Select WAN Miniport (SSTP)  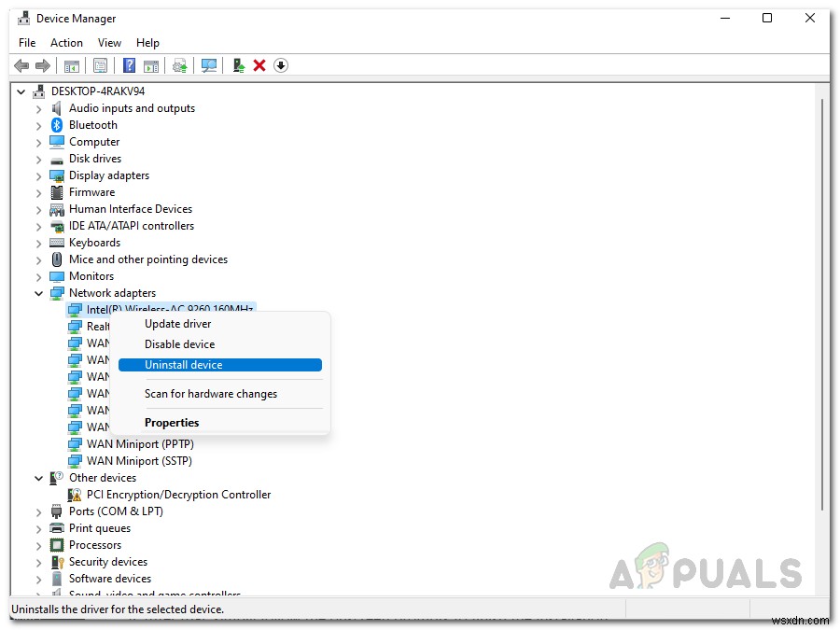pos(139,461)
